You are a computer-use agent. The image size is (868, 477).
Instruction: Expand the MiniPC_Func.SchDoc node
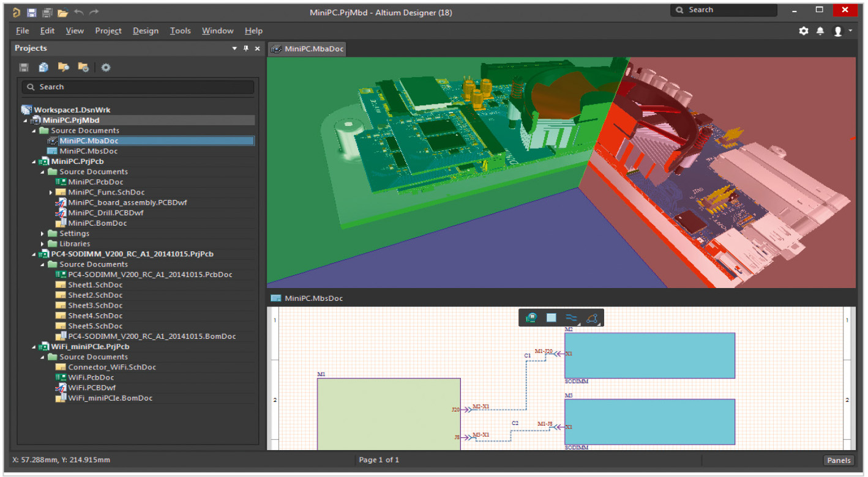coord(51,193)
